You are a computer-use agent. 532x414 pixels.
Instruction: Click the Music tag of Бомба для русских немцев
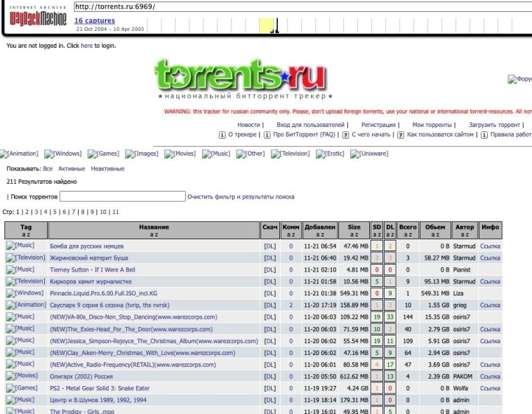pos(20,246)
